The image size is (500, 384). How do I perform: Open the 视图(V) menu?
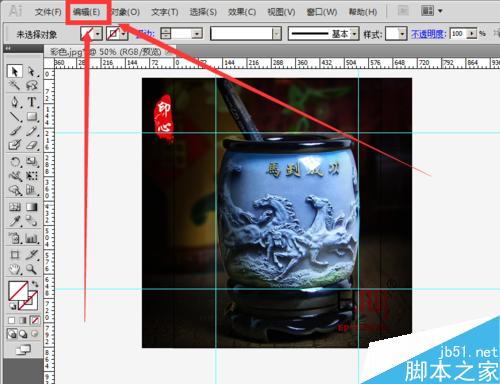281,12
